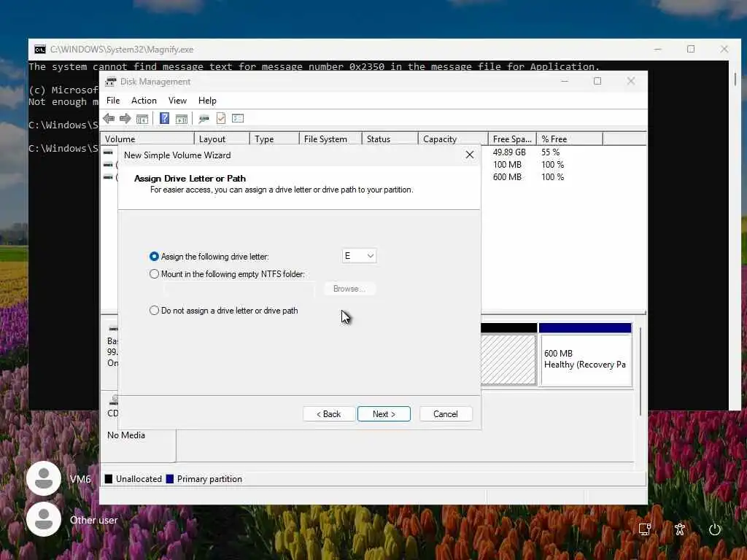Click the Primary partition blue legend swatch
This screenshot has width=747, height=560.
tap(169, 479)
